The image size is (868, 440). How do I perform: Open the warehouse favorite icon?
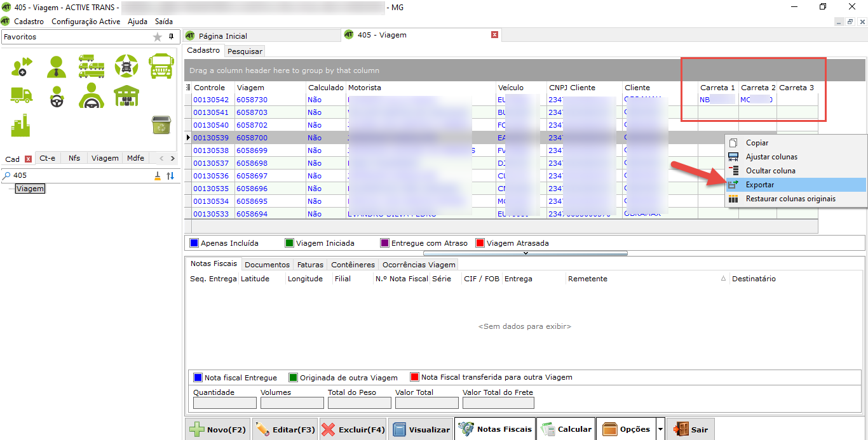126,96
